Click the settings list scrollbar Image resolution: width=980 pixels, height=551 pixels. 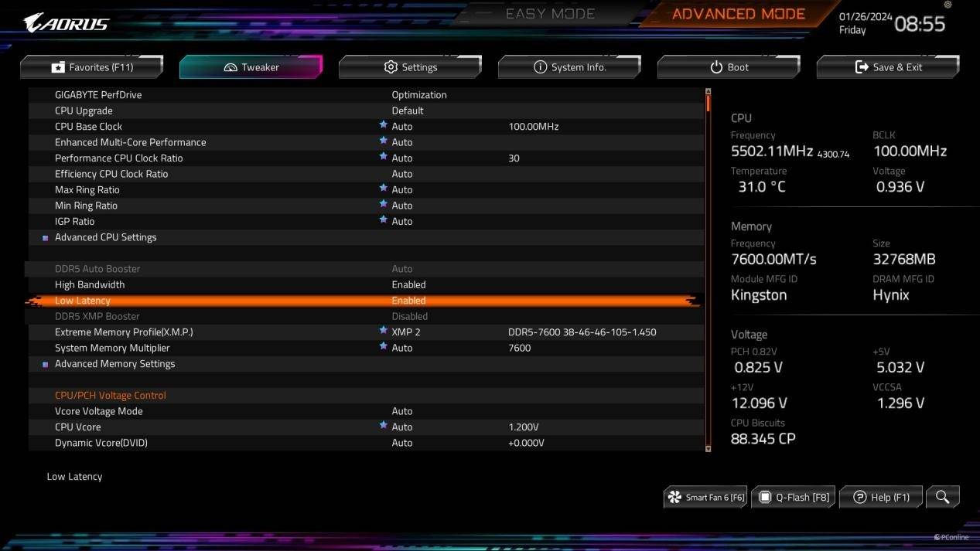(708, 270)
